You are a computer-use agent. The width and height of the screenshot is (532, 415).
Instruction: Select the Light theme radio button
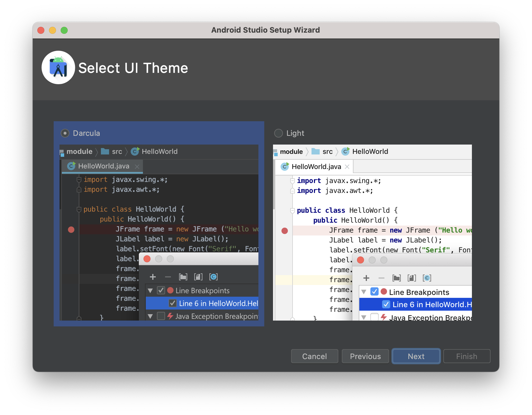(279, 133)
